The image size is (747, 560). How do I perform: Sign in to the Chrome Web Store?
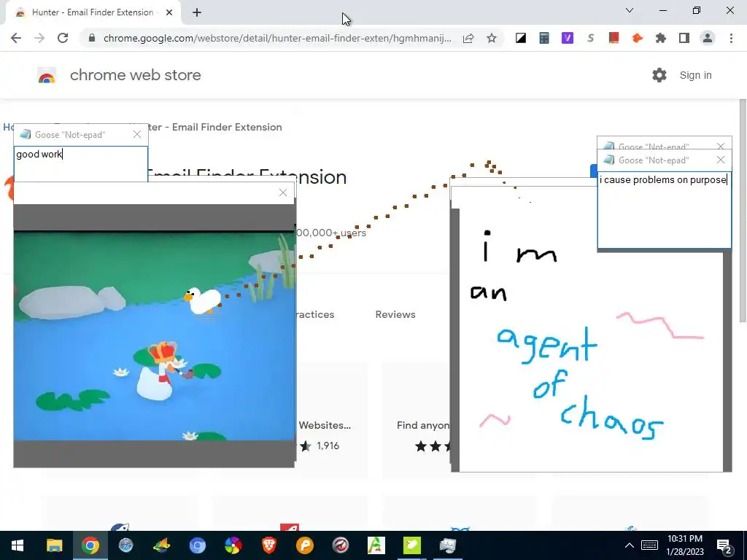(695, 75)
